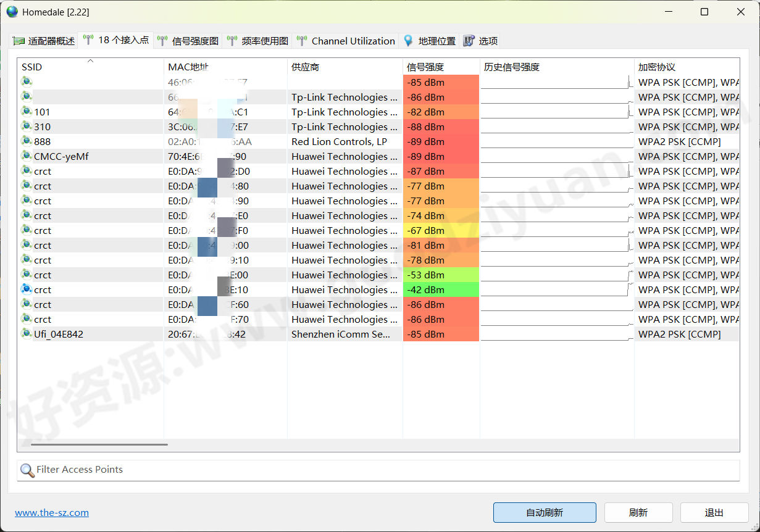This screenshot has height=532, width=760.
Task: Click the WiFi icon beside network 888
Action: pyautogui.click(x=26, y=141)
